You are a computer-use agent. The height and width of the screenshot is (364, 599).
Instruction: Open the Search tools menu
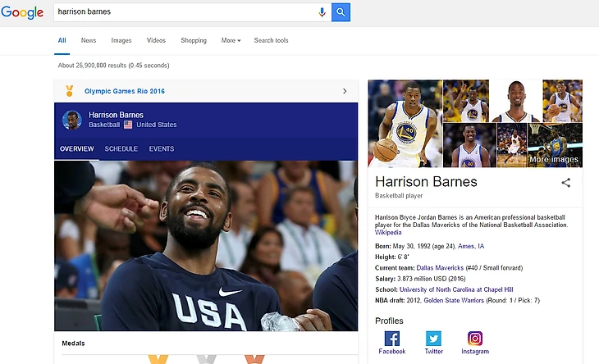pos(271,40)
